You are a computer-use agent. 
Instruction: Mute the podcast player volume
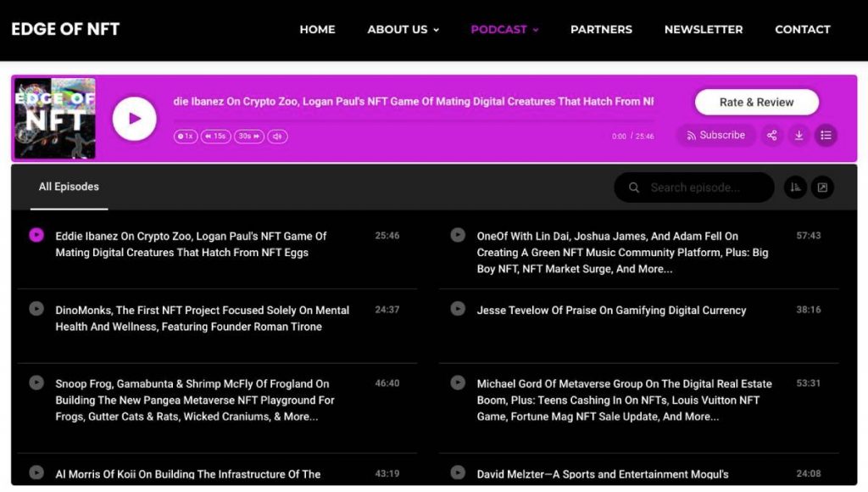(277, 137)
